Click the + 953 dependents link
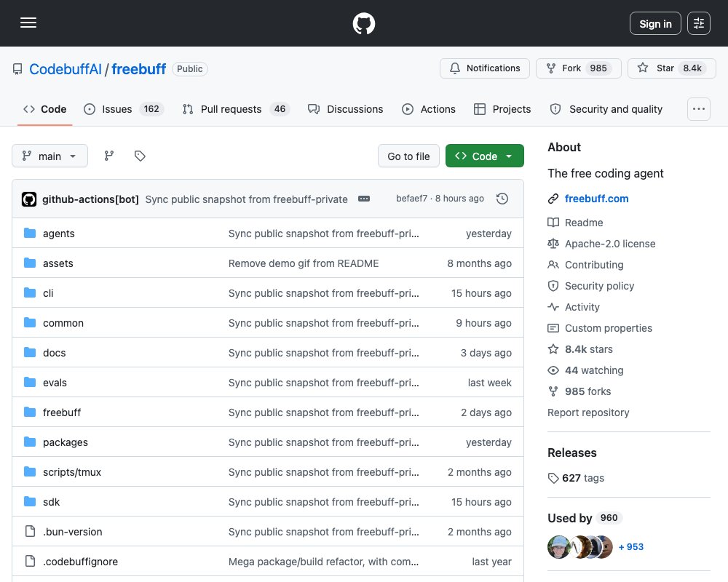 point(631,547)
